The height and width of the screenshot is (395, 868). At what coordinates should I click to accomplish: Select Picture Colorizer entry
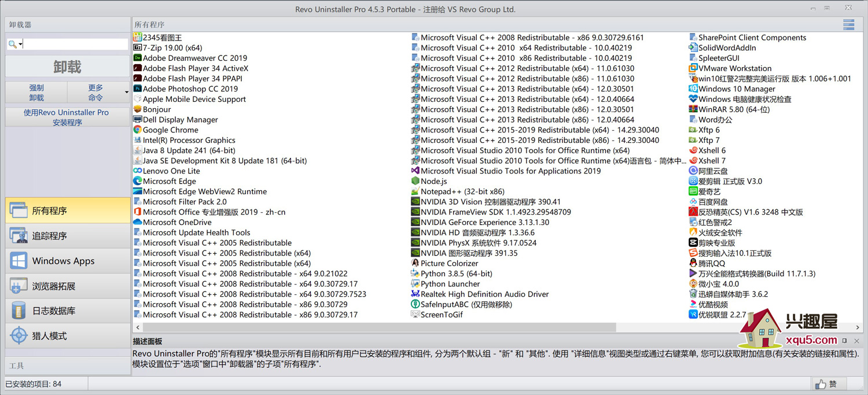[x=444, y=263]
